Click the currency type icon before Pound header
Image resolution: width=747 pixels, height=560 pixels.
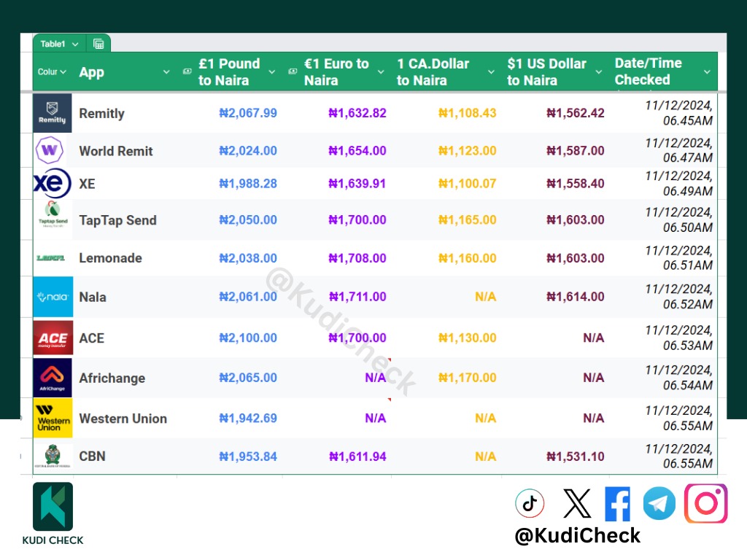coord(187,71)
